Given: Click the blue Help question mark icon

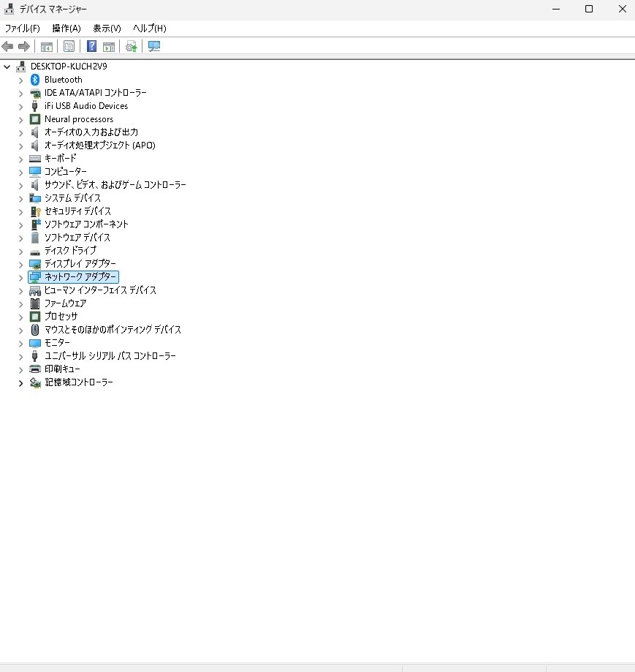Looking at the screenshot, I should point(92,47).
